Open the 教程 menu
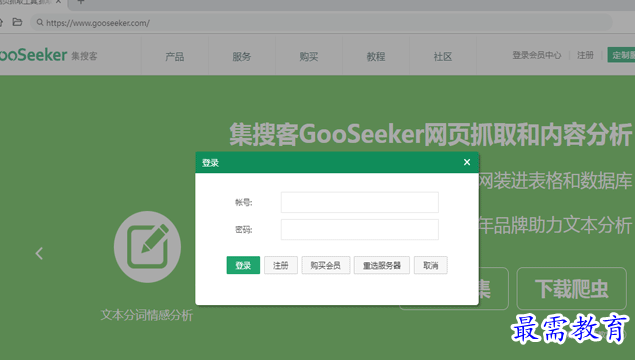This screenshot has height=360, width=635. click(376, 56)
